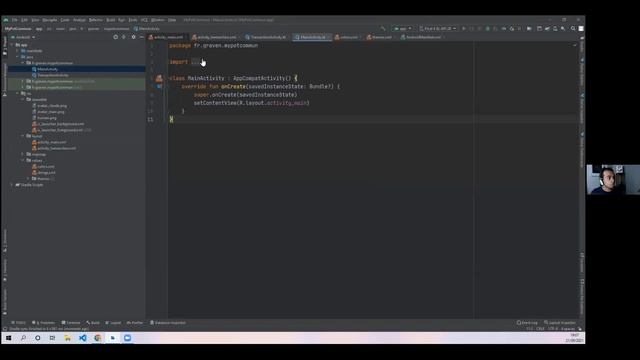Open File Explorer from the taskbar
Viewport: 640px width, 360px height.
pos(67,338)
